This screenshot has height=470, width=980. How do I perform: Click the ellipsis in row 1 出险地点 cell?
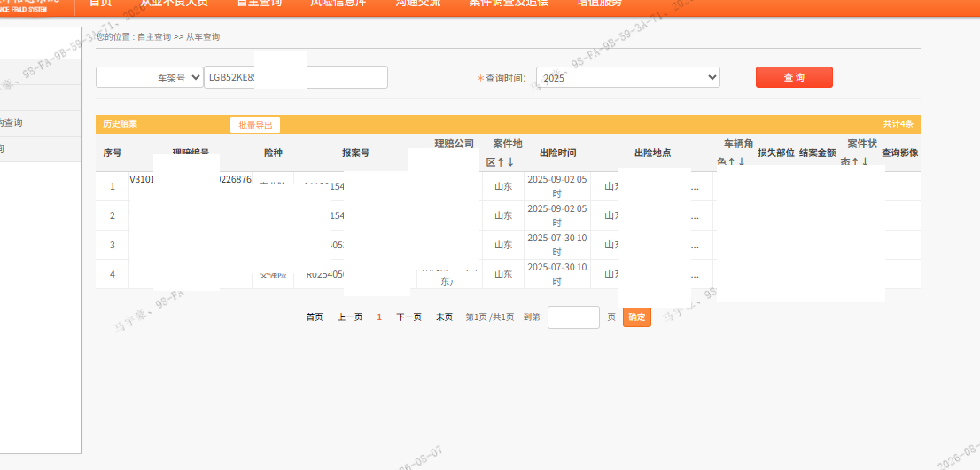(x=695, y=188)
